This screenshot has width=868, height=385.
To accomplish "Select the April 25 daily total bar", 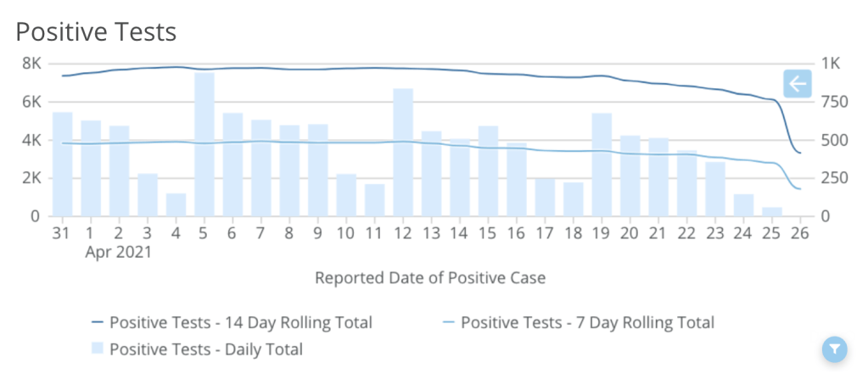I will (772, 211).
